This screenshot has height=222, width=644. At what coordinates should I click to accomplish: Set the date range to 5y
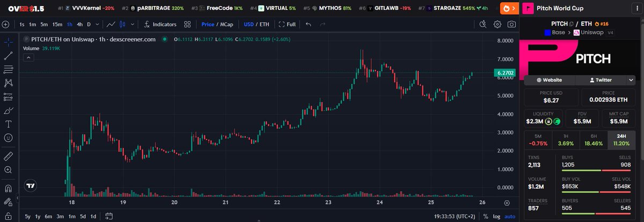point(28,216)
